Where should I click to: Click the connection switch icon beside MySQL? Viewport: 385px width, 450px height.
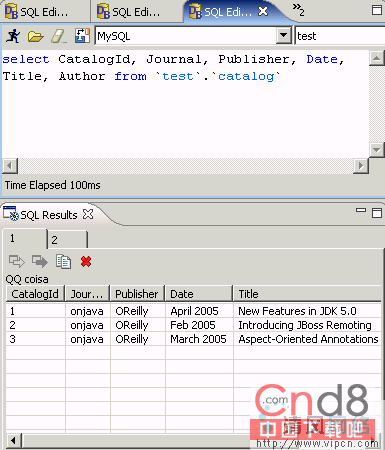pyautogui.click(x=82, y=36)
